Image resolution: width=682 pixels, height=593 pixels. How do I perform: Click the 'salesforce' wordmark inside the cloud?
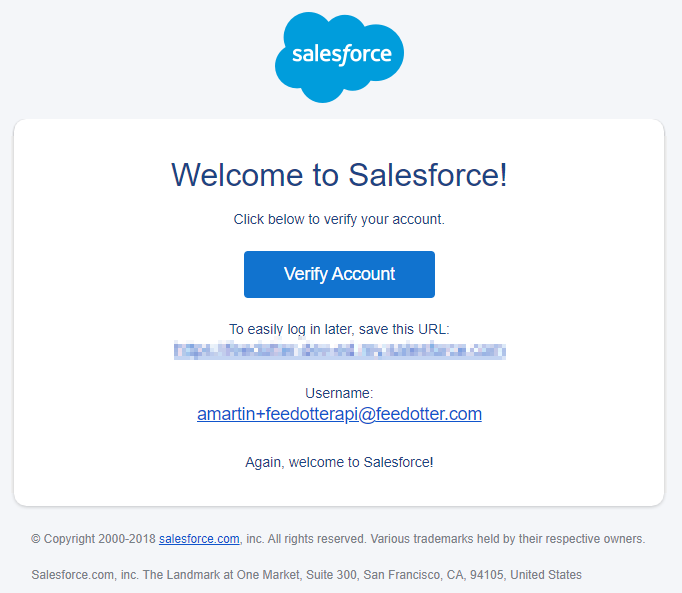point(342,54)
